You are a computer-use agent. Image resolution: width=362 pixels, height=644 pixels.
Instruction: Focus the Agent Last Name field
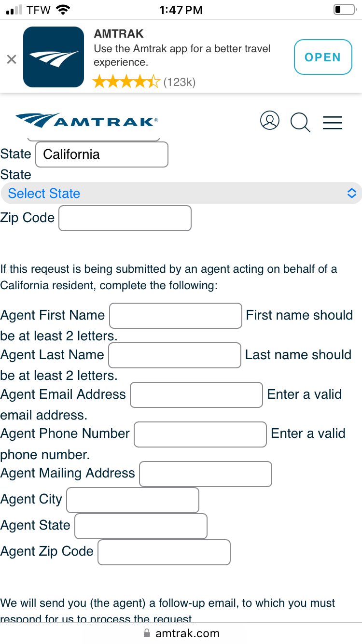(175, 355)
